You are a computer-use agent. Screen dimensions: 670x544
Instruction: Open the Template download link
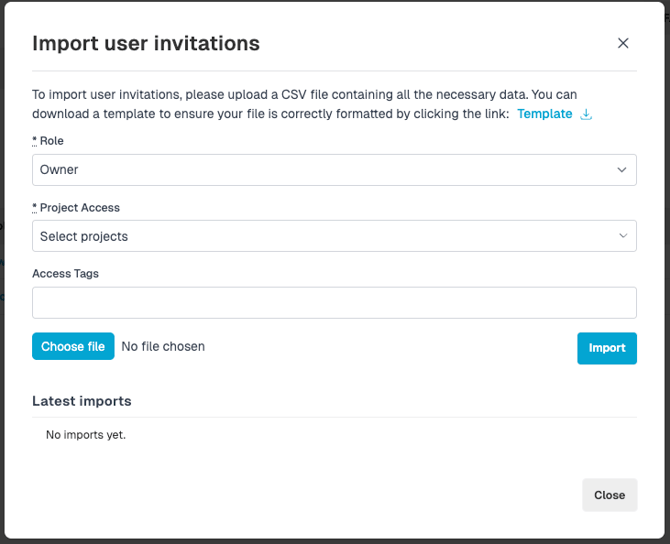[544, 114]
